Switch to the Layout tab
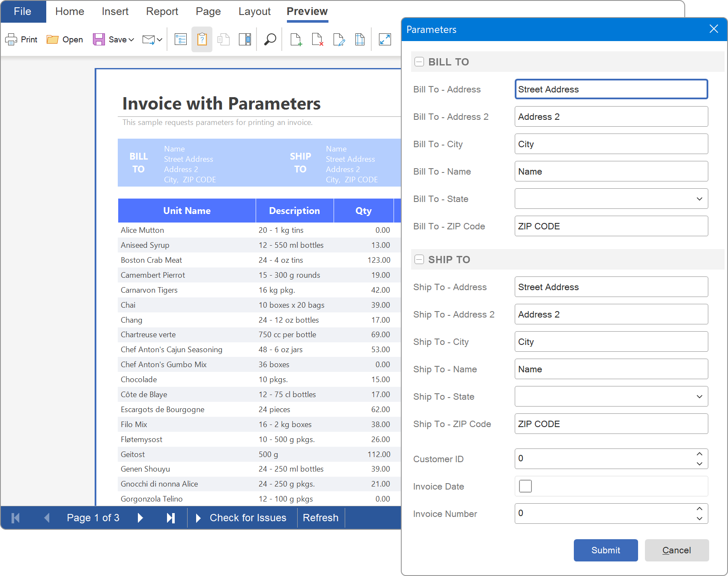Image resolution: width=728 pixels, height=576 pixels. (x=254, y=12)
